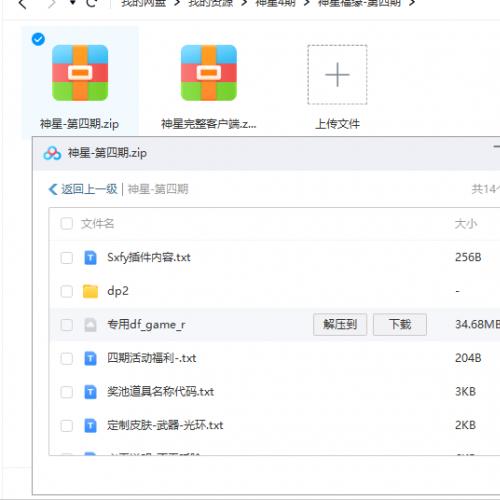This screenshot has width=500, height=500.
Task: Open the dp2 folder icon
Action: pos(90,291)
